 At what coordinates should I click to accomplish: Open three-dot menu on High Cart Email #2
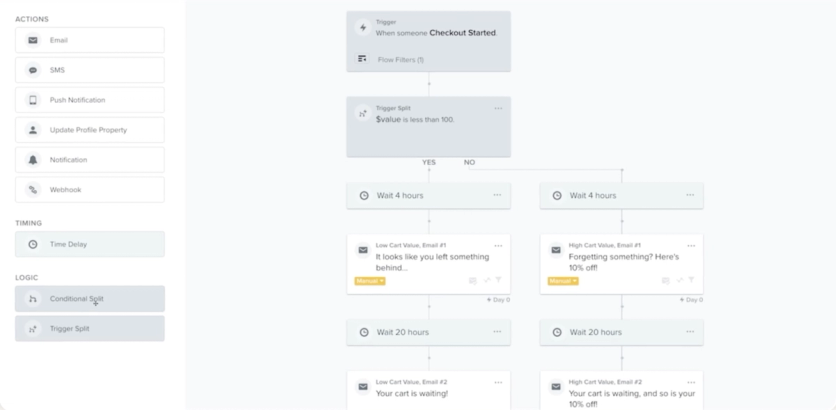[691, 382]
